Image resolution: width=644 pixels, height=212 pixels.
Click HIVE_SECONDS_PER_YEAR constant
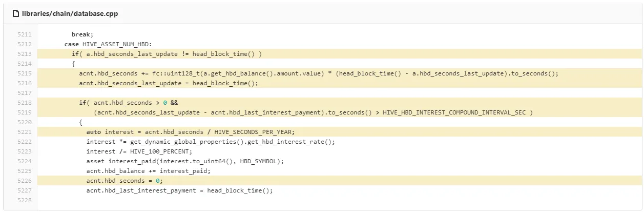pyautogui.click(x=253, y=132)
